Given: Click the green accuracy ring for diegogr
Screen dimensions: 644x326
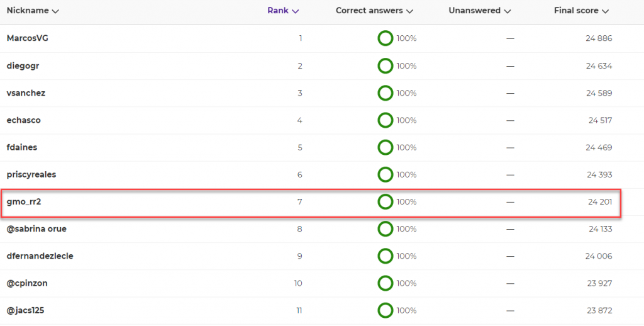Looking at the screenshot, I should coord(386,66).
